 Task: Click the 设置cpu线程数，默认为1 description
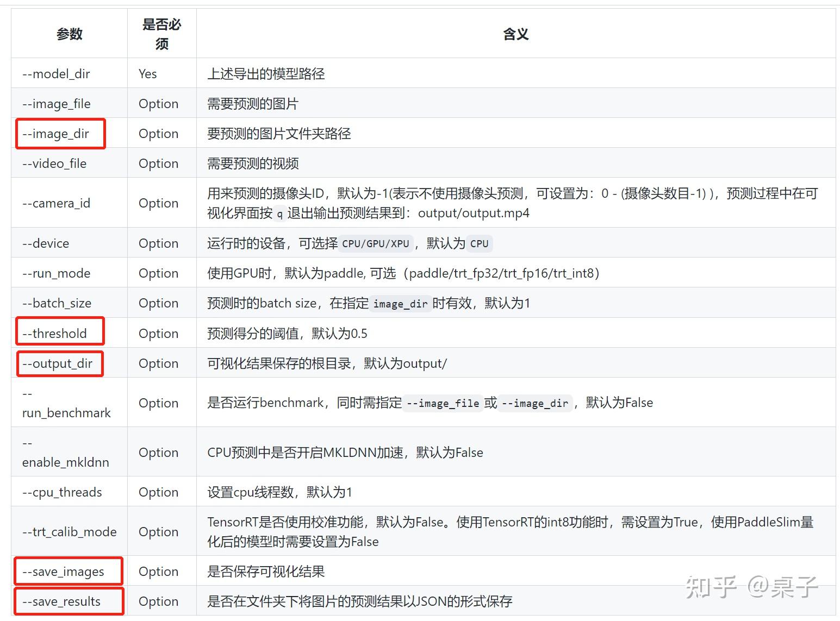point(279,492)
